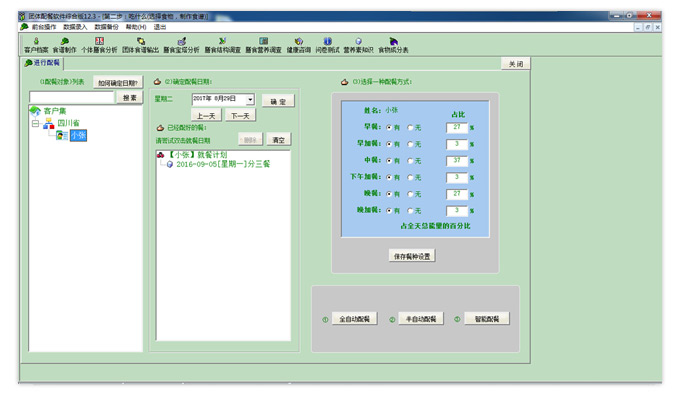Screen dimensions: 681x394
Task: Select the 2016-09-05 三餐 plan entry
Action: tap(223, 164)
